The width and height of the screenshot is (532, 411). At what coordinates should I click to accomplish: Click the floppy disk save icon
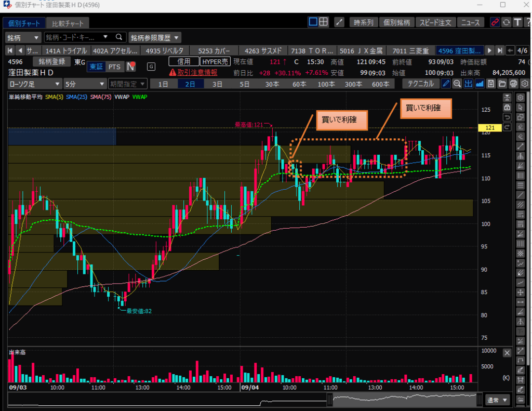click(490, 84)
